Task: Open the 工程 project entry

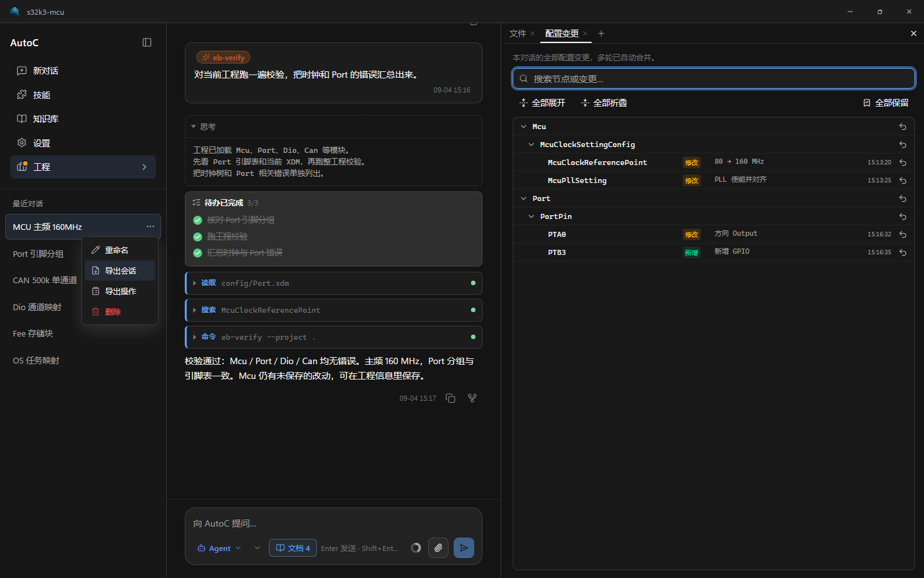Action: 83,167
